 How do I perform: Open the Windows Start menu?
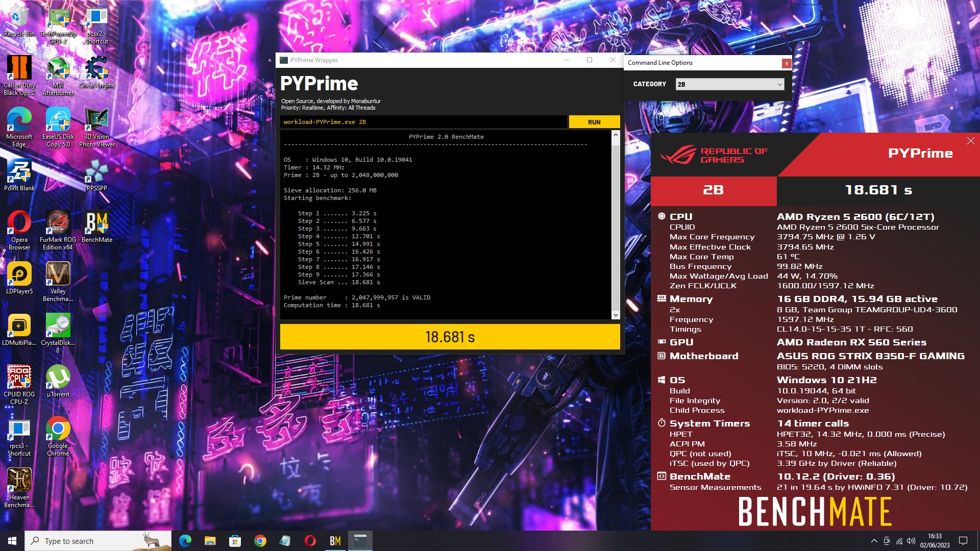point(12,541)
